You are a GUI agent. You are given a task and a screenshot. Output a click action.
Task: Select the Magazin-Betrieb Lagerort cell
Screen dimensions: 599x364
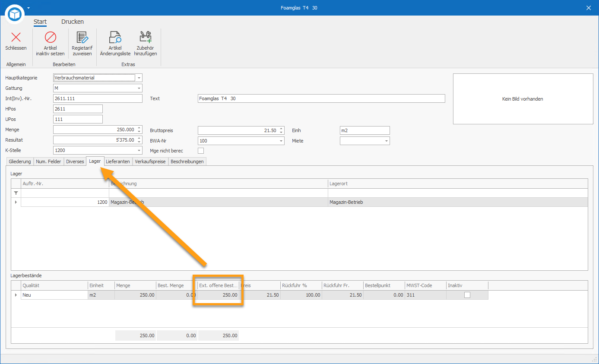click(458, 202)
